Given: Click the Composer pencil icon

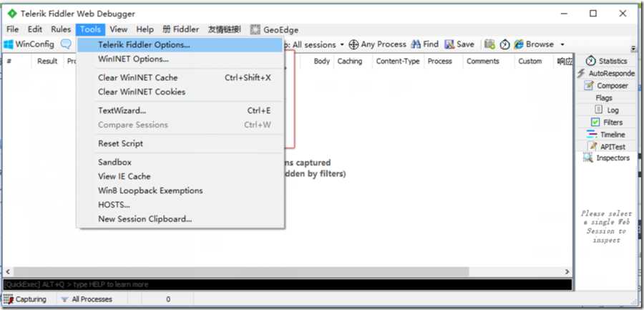Looking at the screenshot, I should pyautogui.click(x=589, y=85).
